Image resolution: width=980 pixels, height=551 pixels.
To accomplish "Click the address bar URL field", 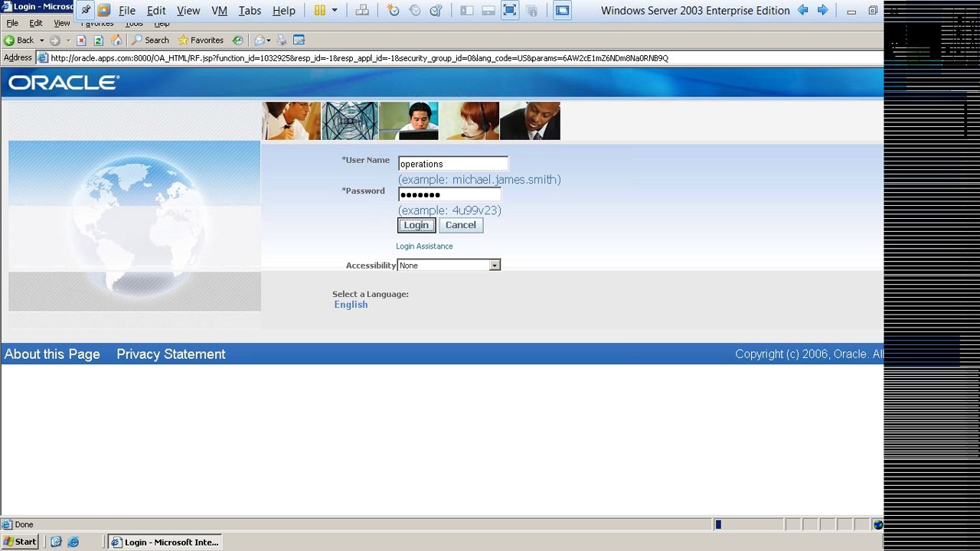I will pos(459,58).
